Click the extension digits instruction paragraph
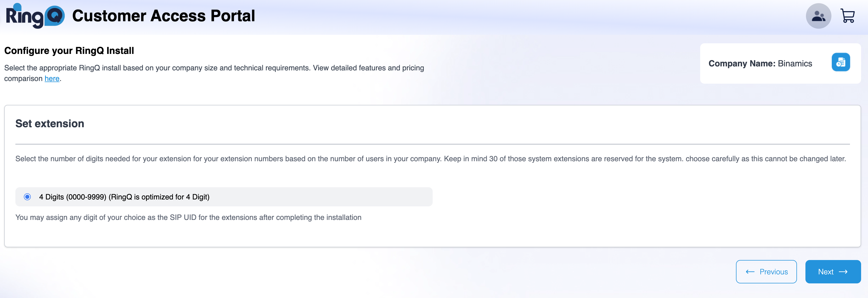This screenshot has height=298, width=868. (x=430, y=159)
